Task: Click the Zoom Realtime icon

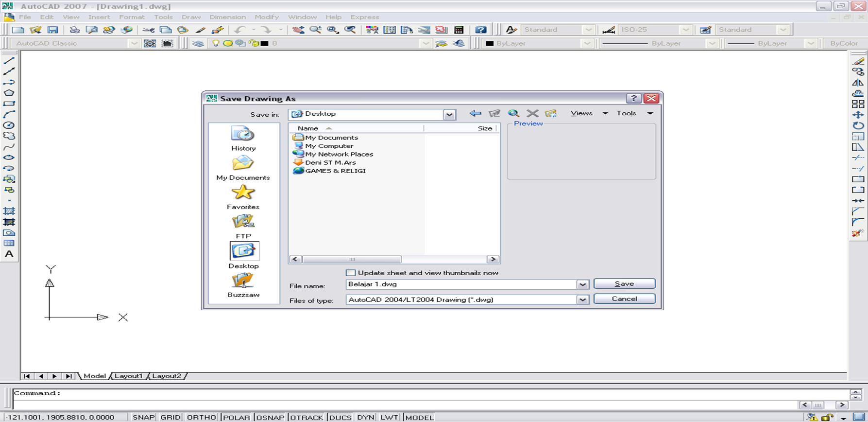Action: point(315,30)
